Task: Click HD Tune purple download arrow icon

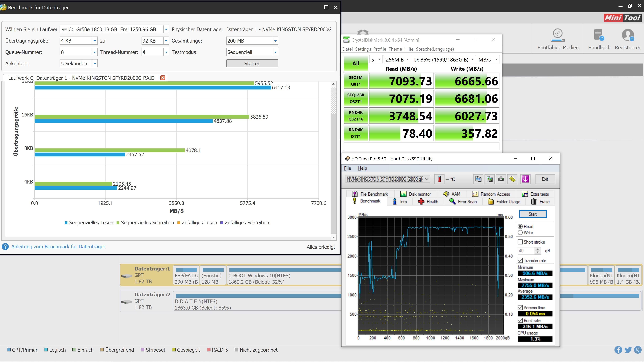Action: 525,179
